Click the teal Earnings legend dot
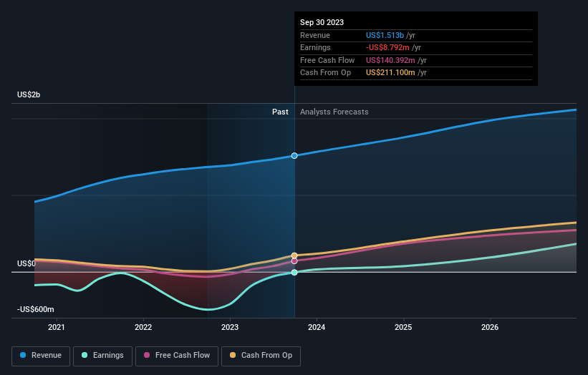Viewport: 588px width, 375px height. 85,355
